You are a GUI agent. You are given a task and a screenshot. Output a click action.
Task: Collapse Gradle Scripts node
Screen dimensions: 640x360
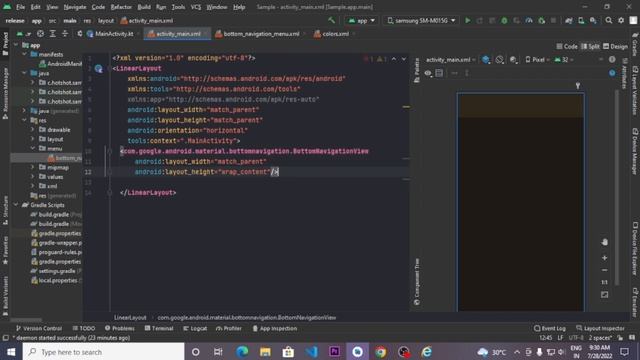coord(16,205)
